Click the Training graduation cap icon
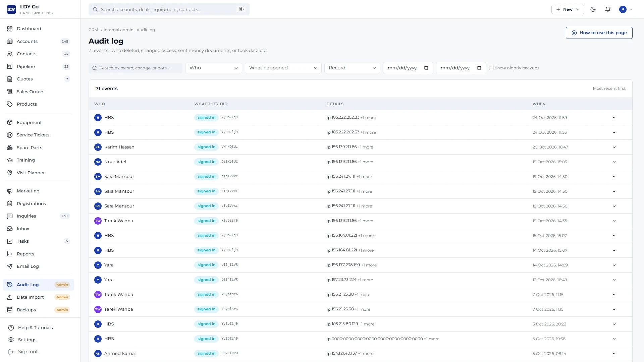 point(10,160)
